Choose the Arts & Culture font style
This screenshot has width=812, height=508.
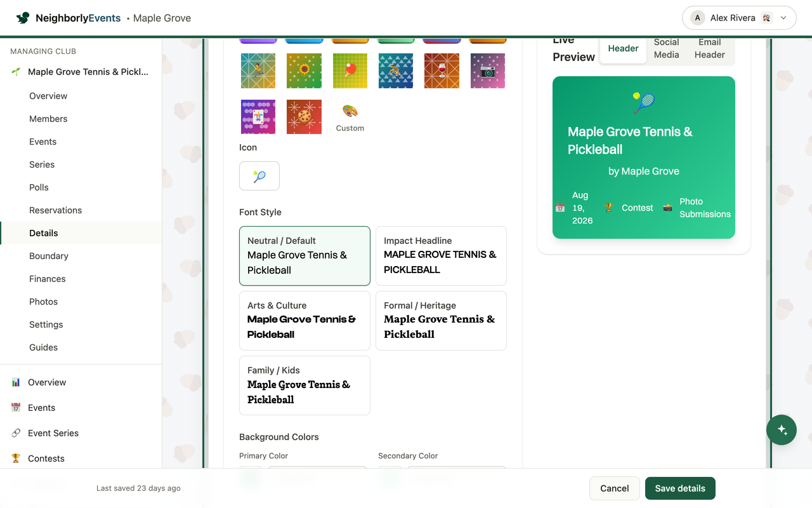304,321
